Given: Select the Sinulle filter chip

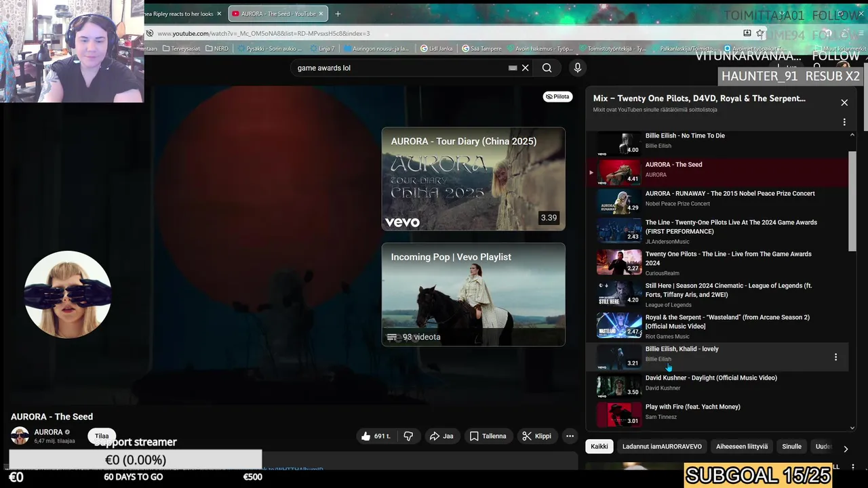Looking at the screenshot, I should (791, 446).
